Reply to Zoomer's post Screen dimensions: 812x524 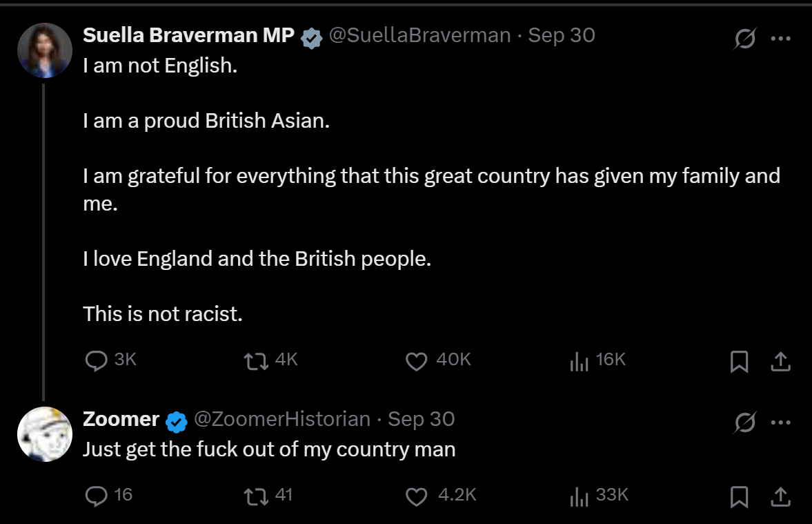click(95, 496)
